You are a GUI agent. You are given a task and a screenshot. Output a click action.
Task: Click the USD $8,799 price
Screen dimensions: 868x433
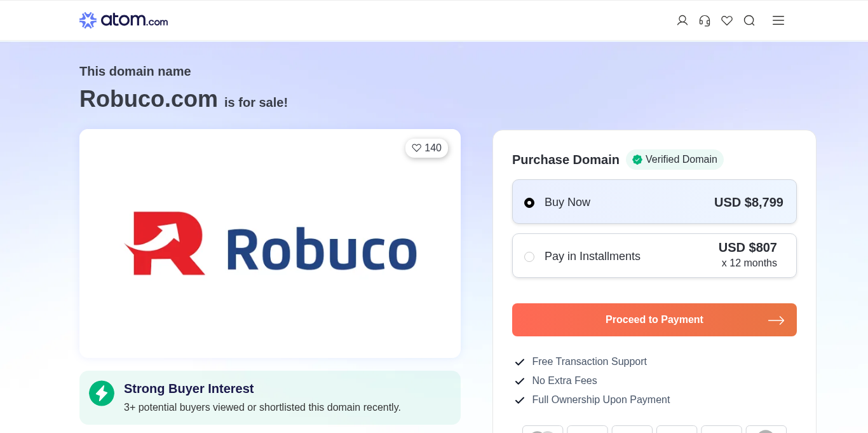pyautogui.click(x=749, y=202)
